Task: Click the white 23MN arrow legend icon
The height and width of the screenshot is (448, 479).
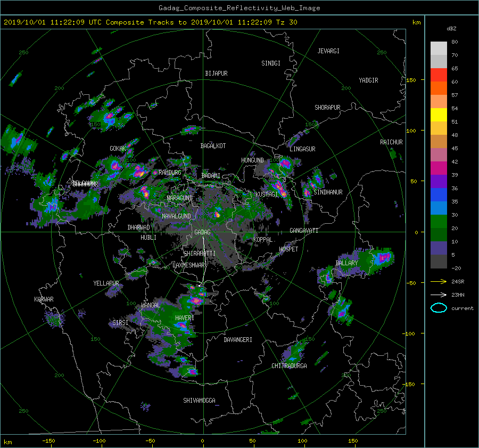Action: coord(439,295)
